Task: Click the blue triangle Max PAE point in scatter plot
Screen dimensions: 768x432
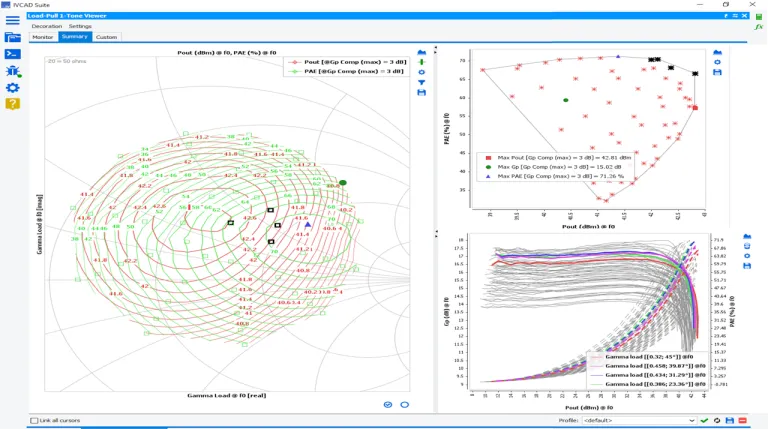Action: click(x=618, y=57)
